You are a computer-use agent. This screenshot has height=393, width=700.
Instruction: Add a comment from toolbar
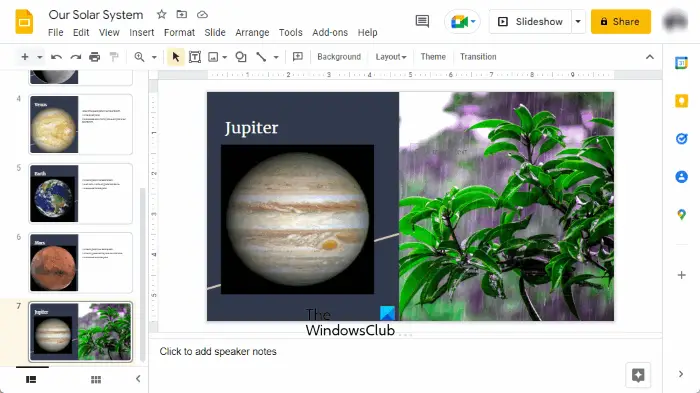coord(297,57)
